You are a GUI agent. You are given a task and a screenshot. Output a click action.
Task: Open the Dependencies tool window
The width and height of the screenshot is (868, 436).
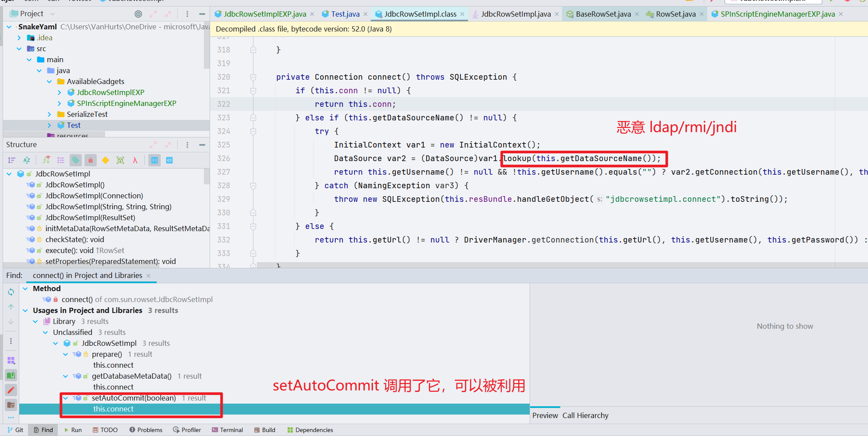pyautogui.click(x=310, y=429)
